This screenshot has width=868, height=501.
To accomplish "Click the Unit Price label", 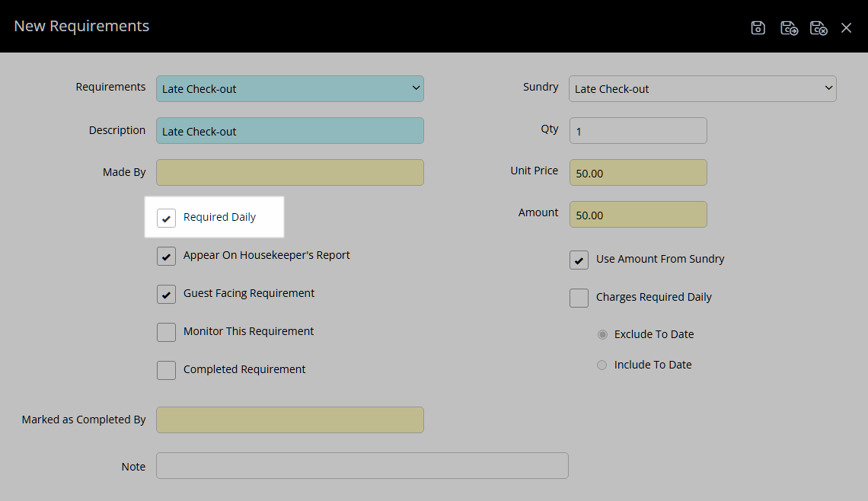I will pos(535,171).
